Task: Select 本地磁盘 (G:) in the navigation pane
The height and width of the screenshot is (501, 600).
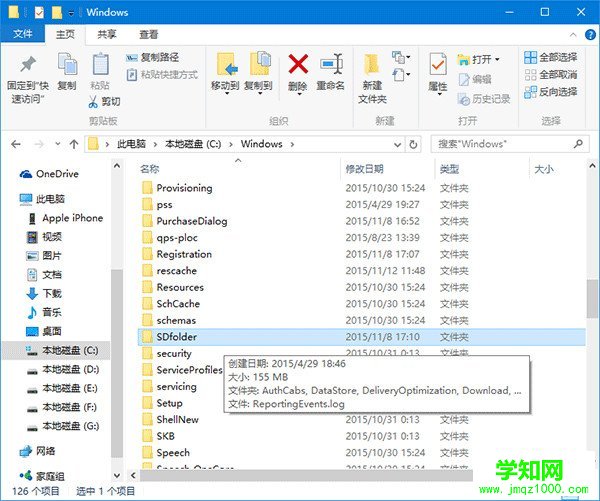Action: (x=63, y=426)
